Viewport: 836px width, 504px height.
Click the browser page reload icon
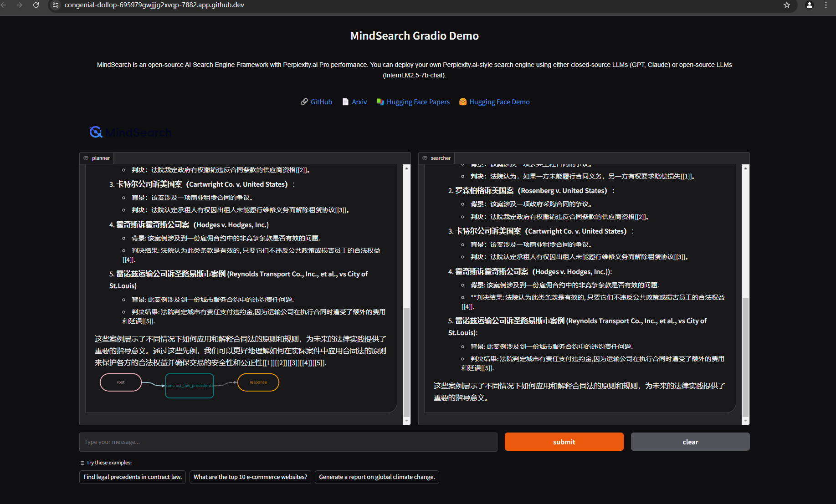tap(36, 5)
